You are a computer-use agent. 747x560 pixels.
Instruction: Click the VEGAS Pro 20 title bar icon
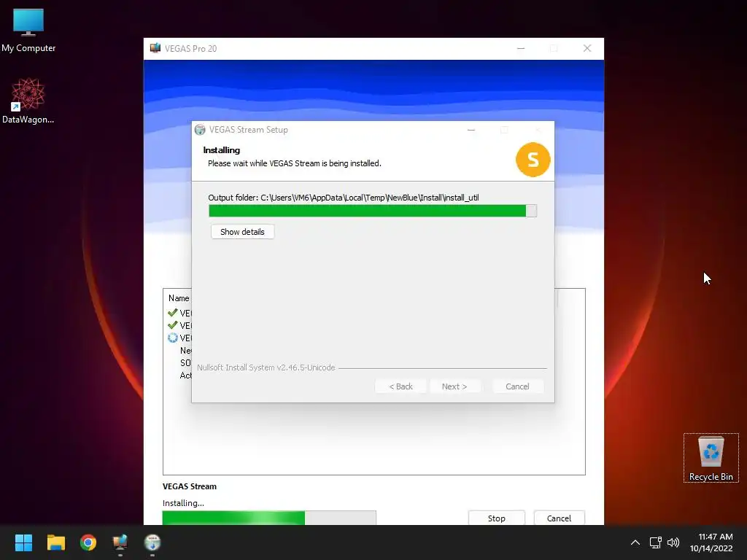[x=155, y=48]
